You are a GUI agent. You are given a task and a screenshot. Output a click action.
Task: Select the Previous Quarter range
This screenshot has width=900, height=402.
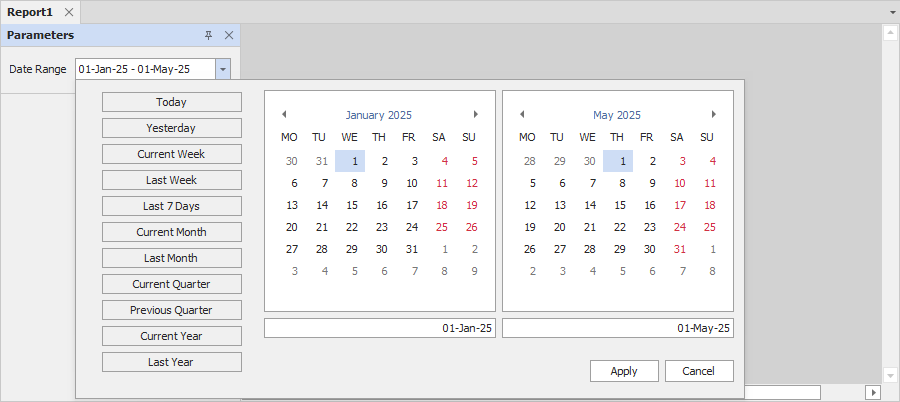(x=172, y=310)
